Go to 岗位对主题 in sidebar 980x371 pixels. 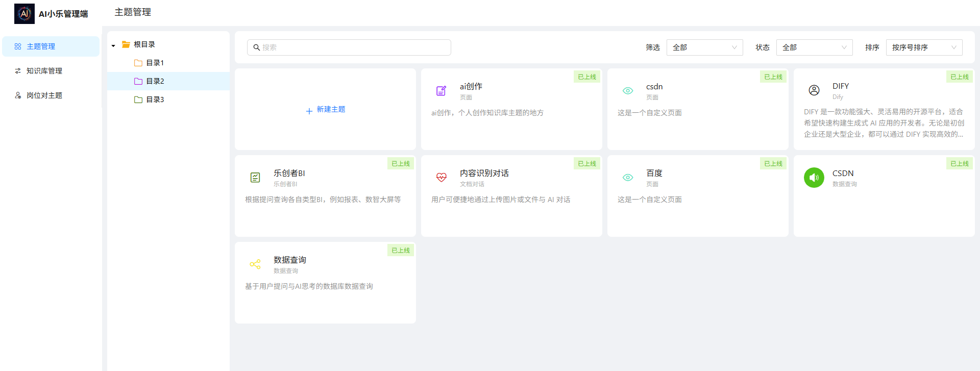coord(44,95)
